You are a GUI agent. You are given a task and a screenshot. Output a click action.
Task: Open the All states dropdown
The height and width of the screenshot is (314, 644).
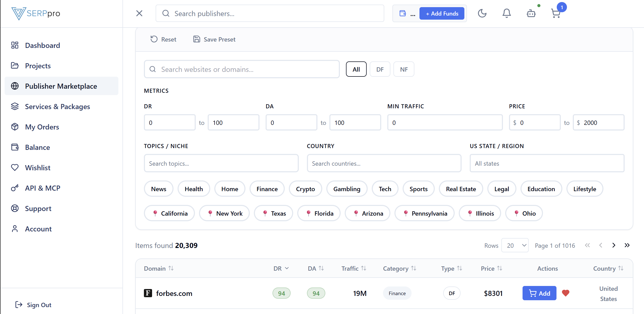pyautogui.click(x=546, y=163)
